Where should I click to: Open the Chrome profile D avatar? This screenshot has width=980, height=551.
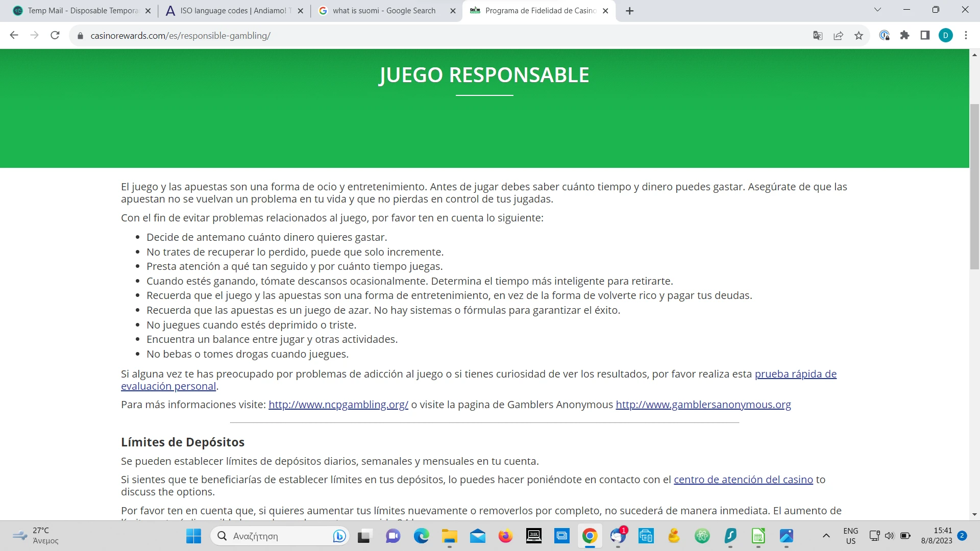click(945, 35)
